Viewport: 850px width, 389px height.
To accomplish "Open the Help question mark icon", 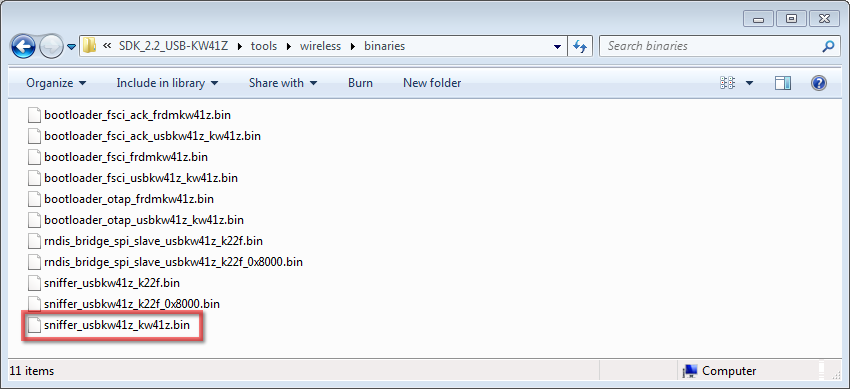I will (x=819, y=83).
